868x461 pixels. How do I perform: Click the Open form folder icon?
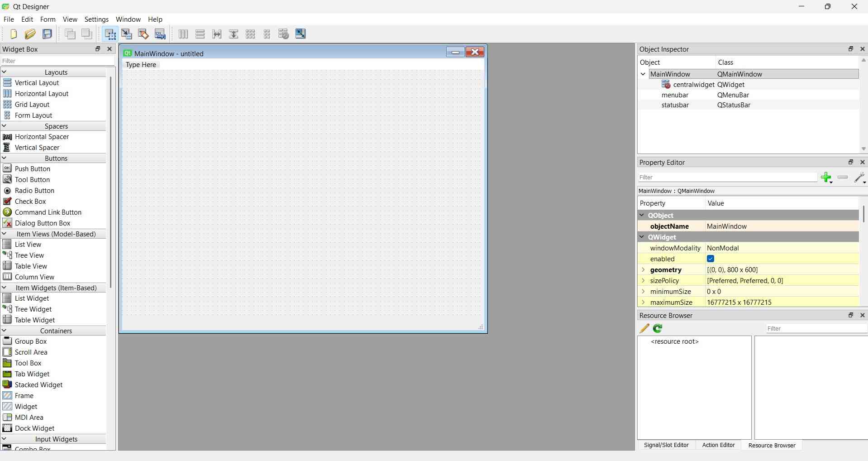pyautogui.click(x=30, y=34)
